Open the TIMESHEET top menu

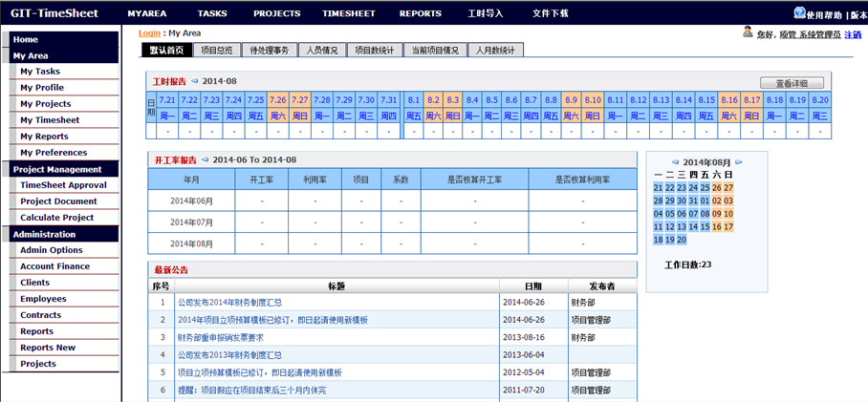348,13
